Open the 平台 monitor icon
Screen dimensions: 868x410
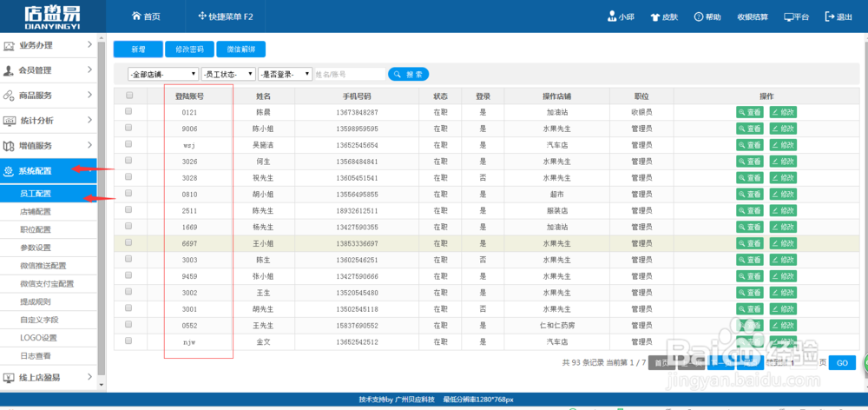point(789,17)
